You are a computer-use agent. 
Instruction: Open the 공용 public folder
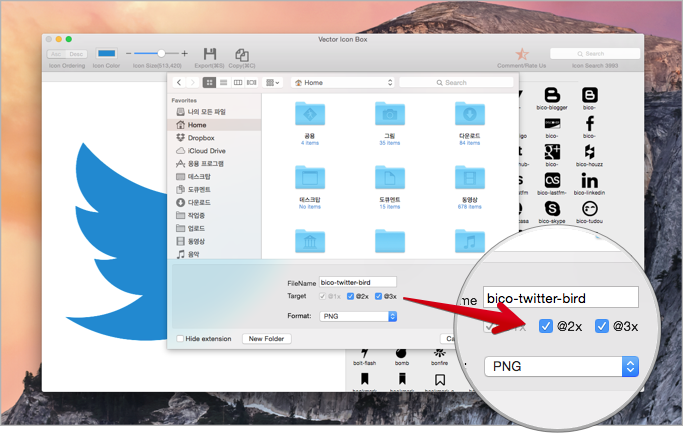click(x=310, y=114)
